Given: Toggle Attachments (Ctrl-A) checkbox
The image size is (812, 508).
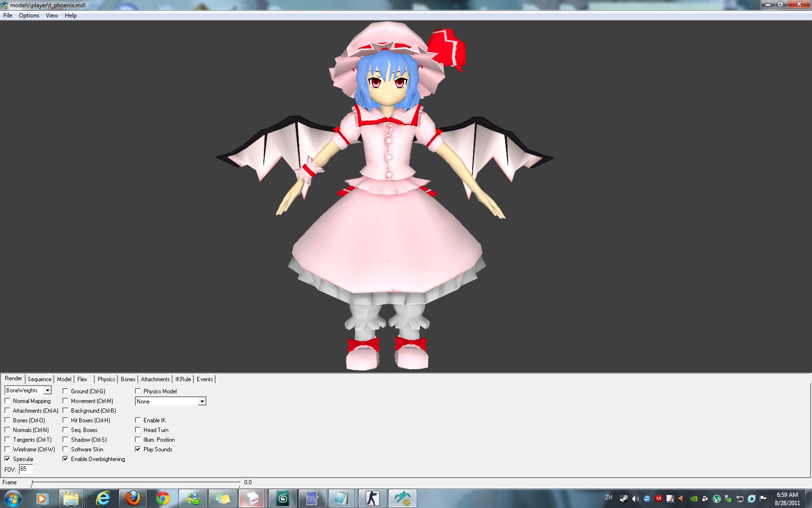Looking at the screenshot, I should [7, 410].
